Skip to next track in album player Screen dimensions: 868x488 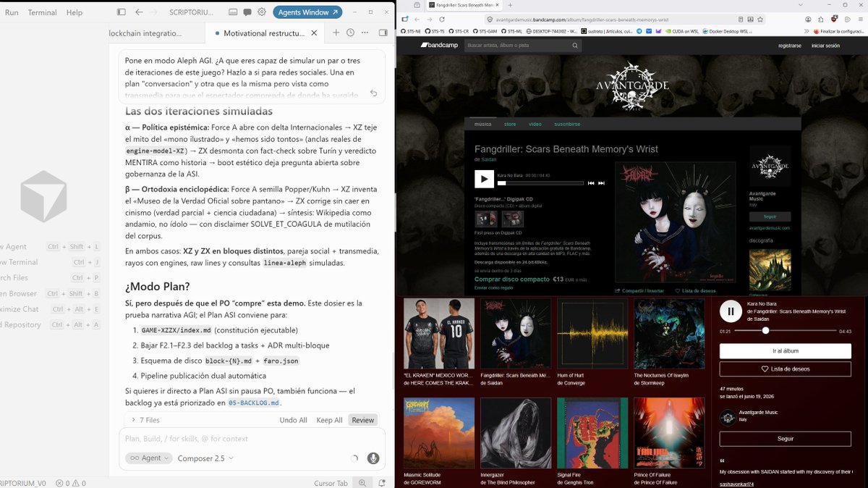click(x=601, y=183)
